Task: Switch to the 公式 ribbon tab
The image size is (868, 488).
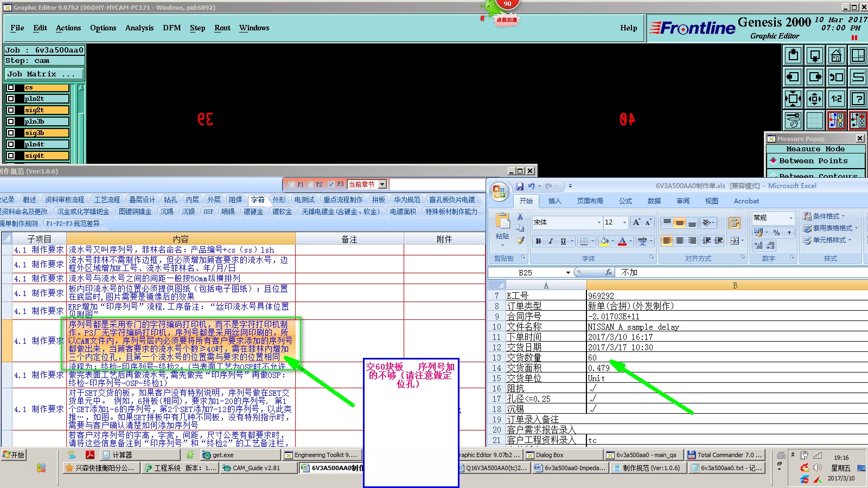Action: pos(626,201)
